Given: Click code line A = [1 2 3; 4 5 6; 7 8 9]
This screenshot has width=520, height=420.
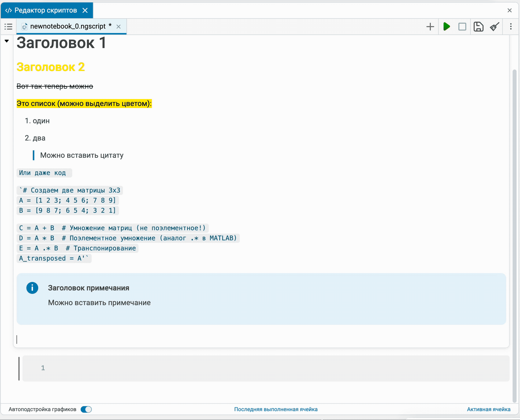Looking at the screenshot, I should click(x=68, y=200).
